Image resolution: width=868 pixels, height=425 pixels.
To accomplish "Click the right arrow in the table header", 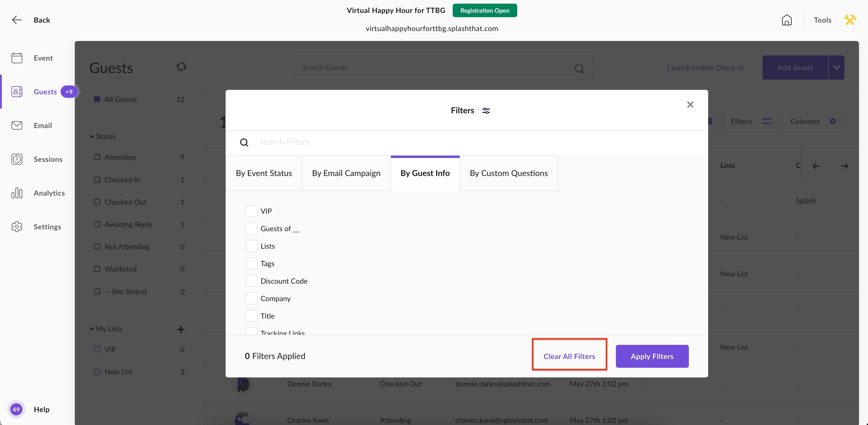I will click(x=844, y=166).
